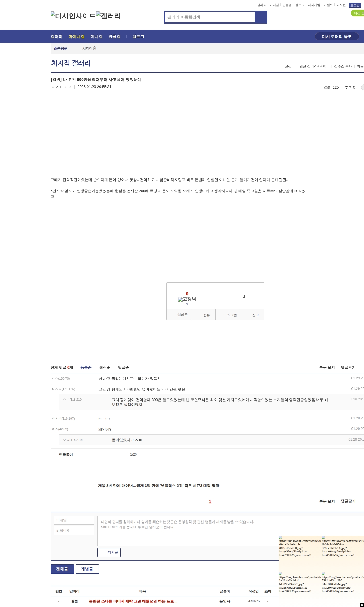This screenshot has width=364, height=607.
Task: Click inside the comment text area
Action: [231, 531]
